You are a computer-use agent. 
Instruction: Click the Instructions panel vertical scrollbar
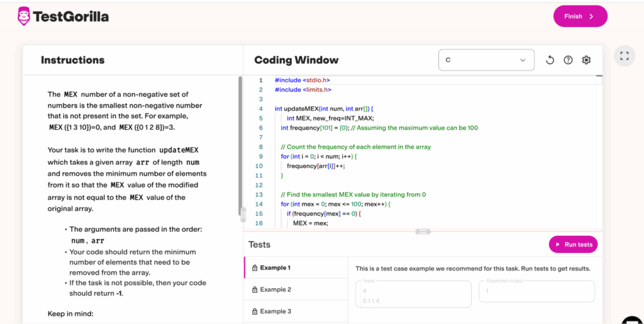coord(240,146)
